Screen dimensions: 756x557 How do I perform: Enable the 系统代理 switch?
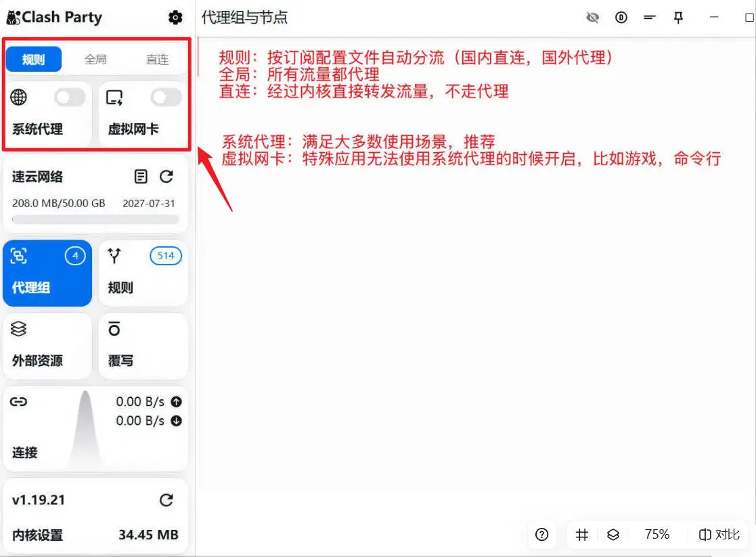[68, 97]
